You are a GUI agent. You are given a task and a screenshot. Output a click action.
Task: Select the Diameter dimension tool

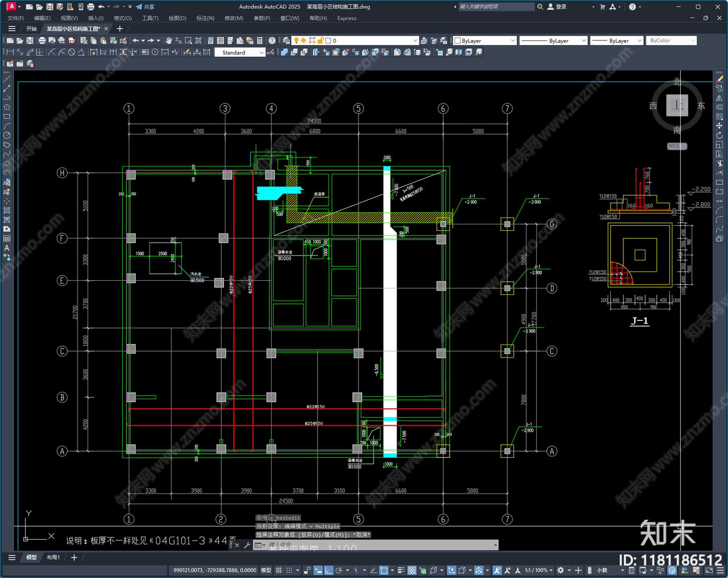tap(71, 52)
